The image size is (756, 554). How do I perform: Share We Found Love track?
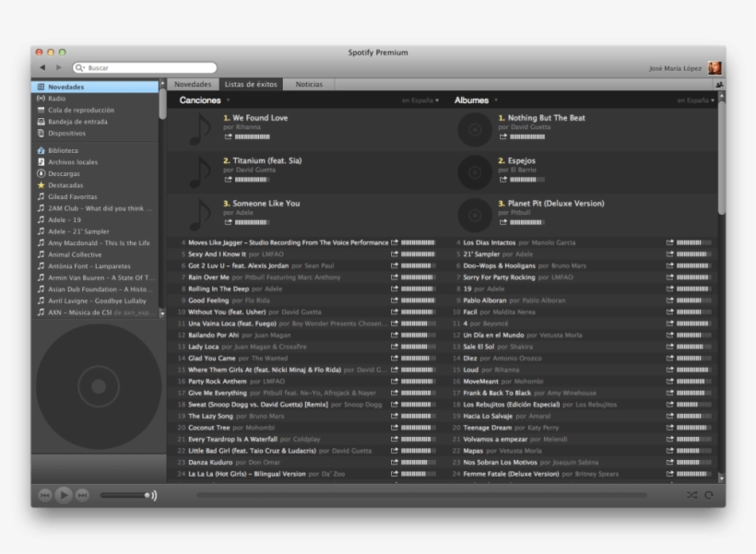[228, 137]
